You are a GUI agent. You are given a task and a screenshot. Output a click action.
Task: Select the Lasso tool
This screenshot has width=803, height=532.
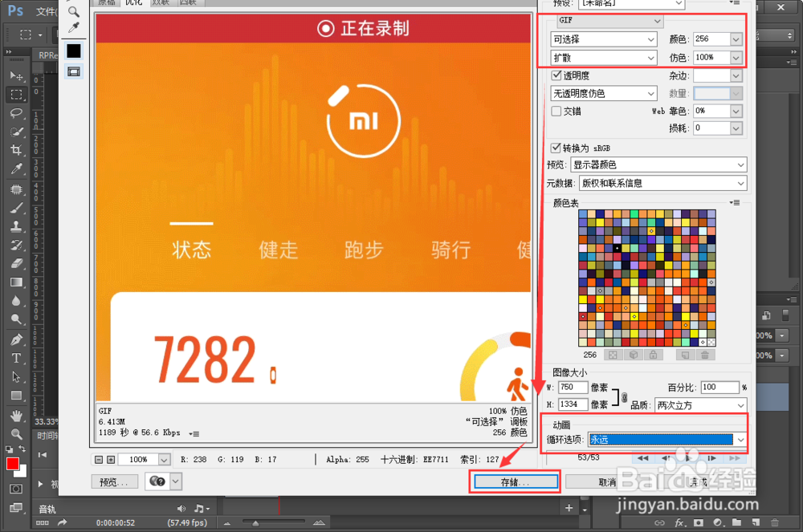click(16, 113)
